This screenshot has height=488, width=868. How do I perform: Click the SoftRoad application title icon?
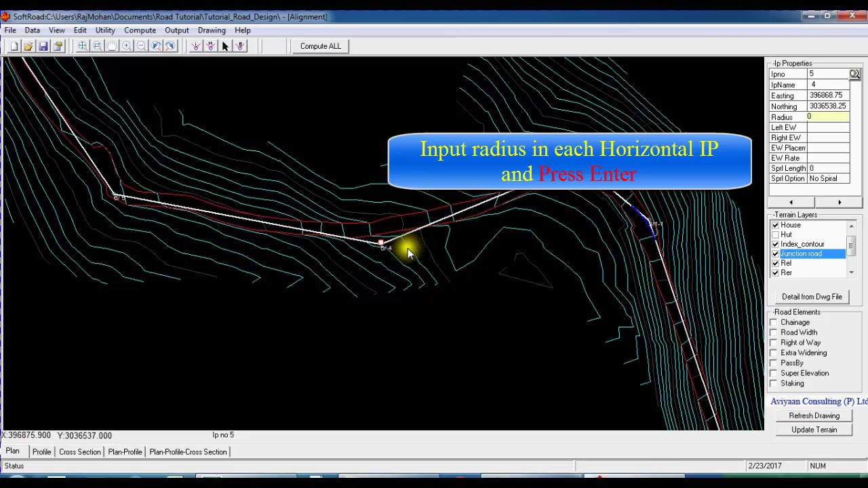tap(5, 16)
